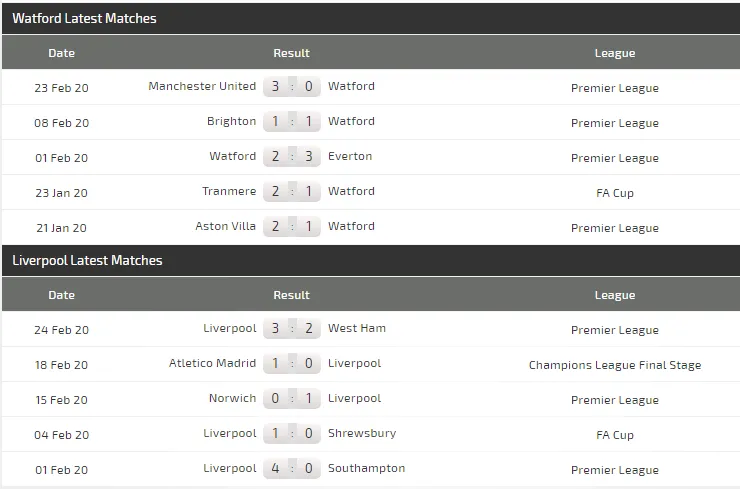Open Brighton vs Watford match result
740x489 pixels.
pyautogui.click(x=292, y=122)
